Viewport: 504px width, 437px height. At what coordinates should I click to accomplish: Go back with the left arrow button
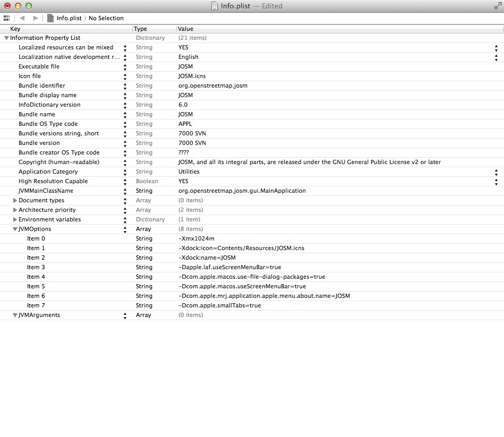click(22, 18)
